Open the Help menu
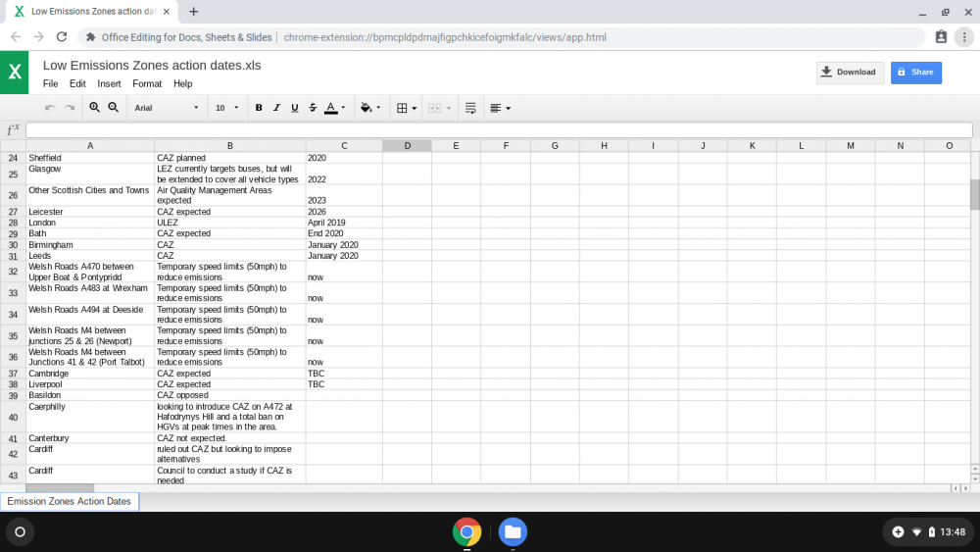 coord(182,83)
